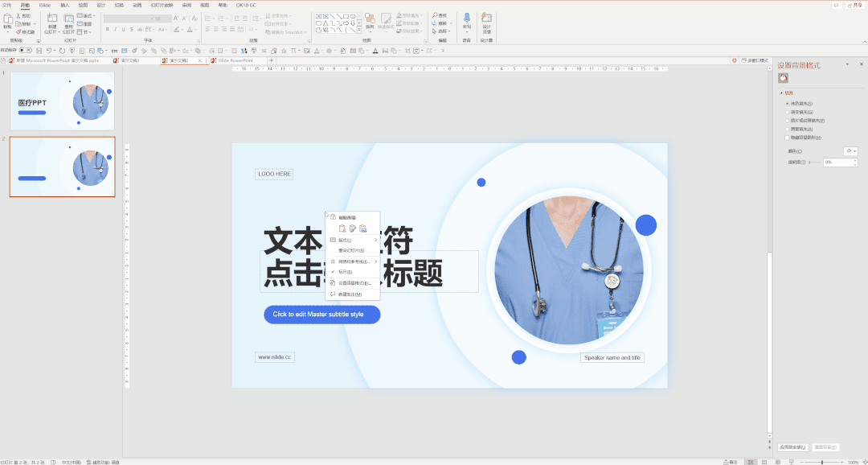Click the Arrange icon in drawing group
The image size is (868, 465).
[x=370, y=18]
